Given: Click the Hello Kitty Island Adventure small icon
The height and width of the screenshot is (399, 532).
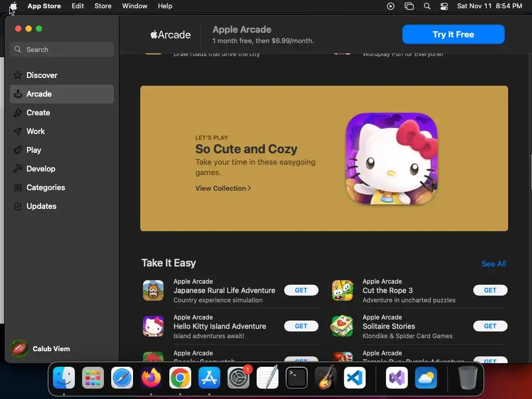Looking at the screenshot, I should tap(153, 326).
